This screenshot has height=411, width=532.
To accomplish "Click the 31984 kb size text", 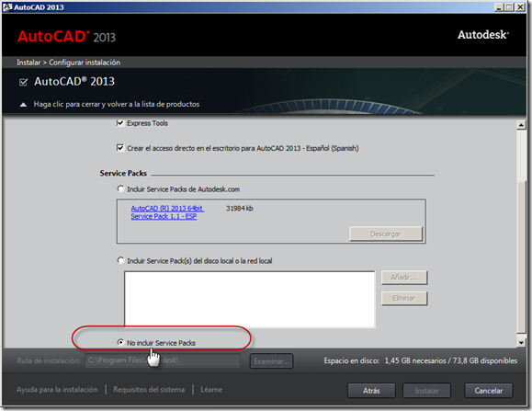I will click(240, 209).
